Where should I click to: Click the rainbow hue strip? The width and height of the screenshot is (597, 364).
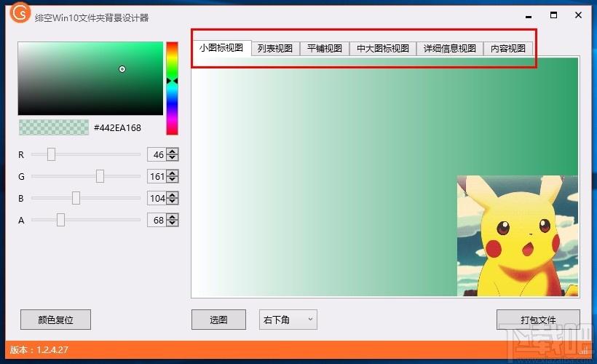(x=172, y=88)
